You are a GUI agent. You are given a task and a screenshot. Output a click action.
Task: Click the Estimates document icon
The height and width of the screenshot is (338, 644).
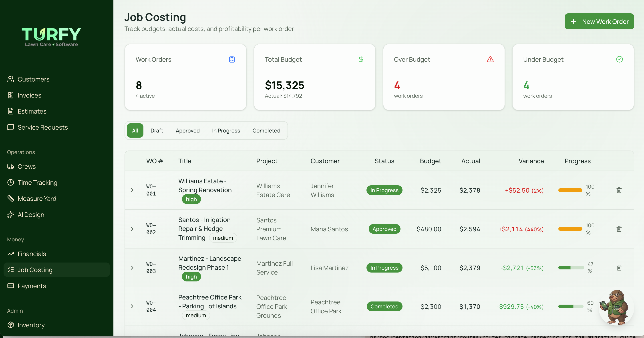[10, 111]
